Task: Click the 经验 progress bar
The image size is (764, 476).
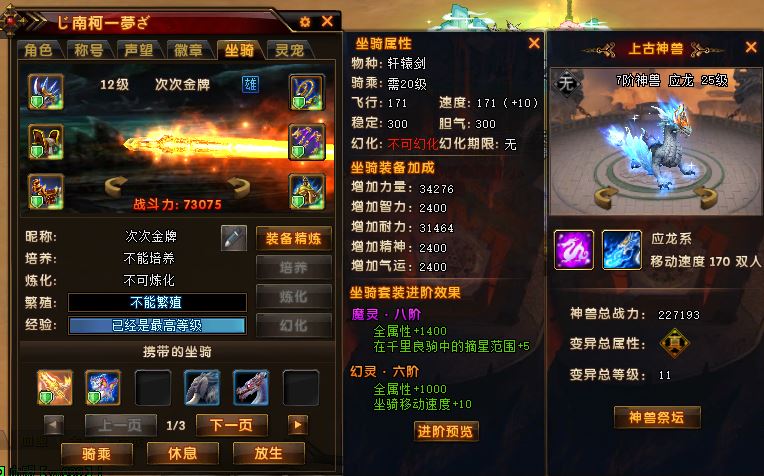Action: (x=157, y=325)
